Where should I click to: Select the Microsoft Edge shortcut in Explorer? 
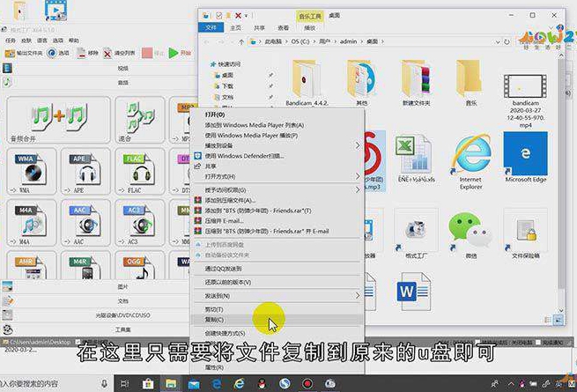point(526,158)
